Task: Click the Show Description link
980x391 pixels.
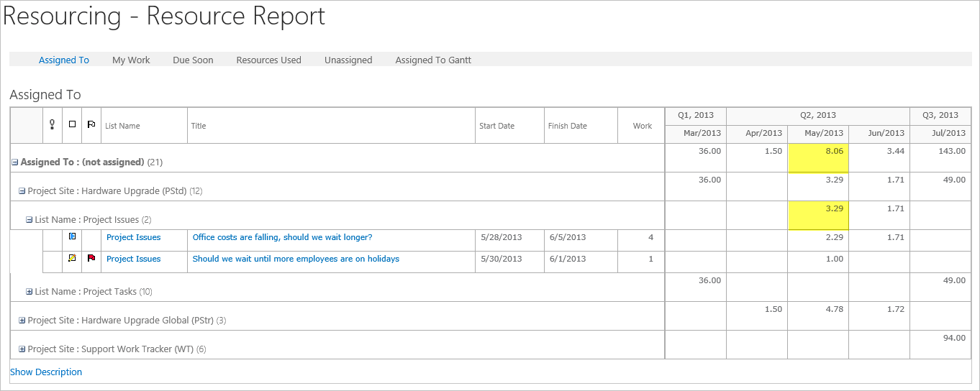Action: pyautogui.click(x=46, y=372)
